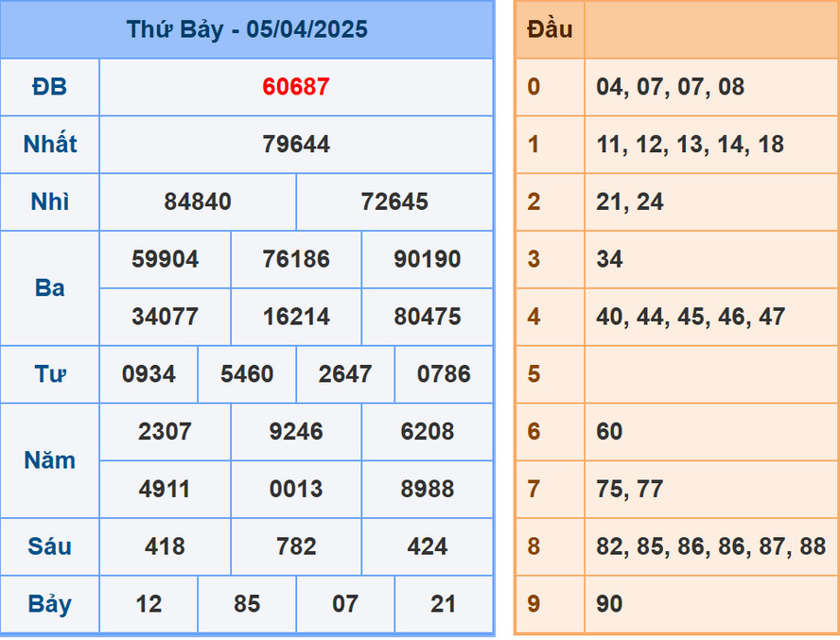Click the Đầu column header
840x640 pixels.
click(x=550, y=29)
